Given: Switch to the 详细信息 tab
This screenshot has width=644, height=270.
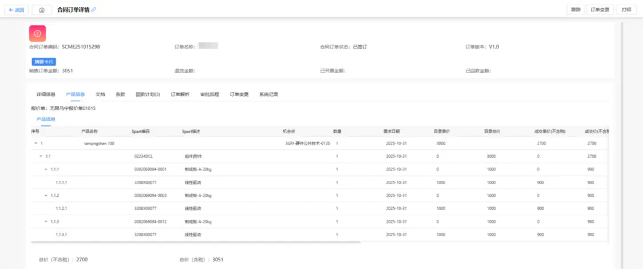Looking at the screenshot, I should (x=46, y=94).
